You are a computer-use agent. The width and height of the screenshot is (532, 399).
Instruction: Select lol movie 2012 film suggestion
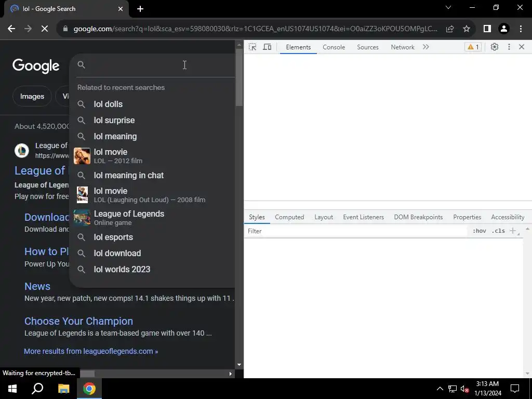(x=152, y=156)
